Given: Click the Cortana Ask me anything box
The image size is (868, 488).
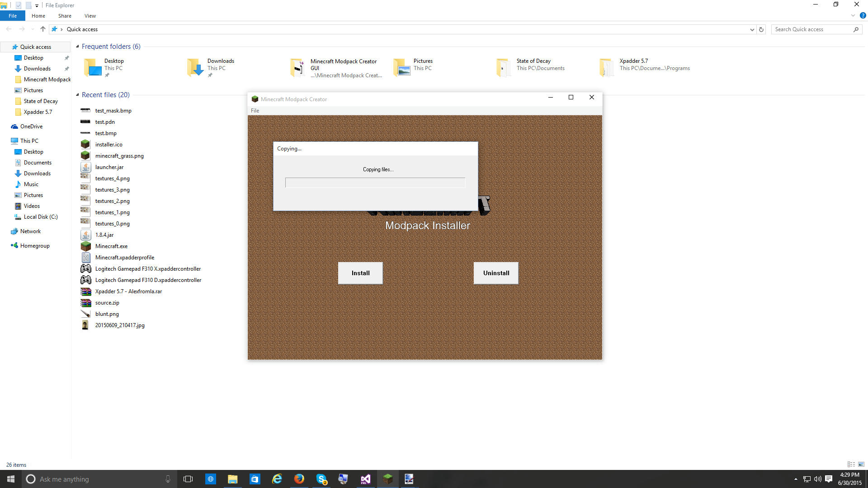Looking at the screenshot, I should tap(99, 479).
